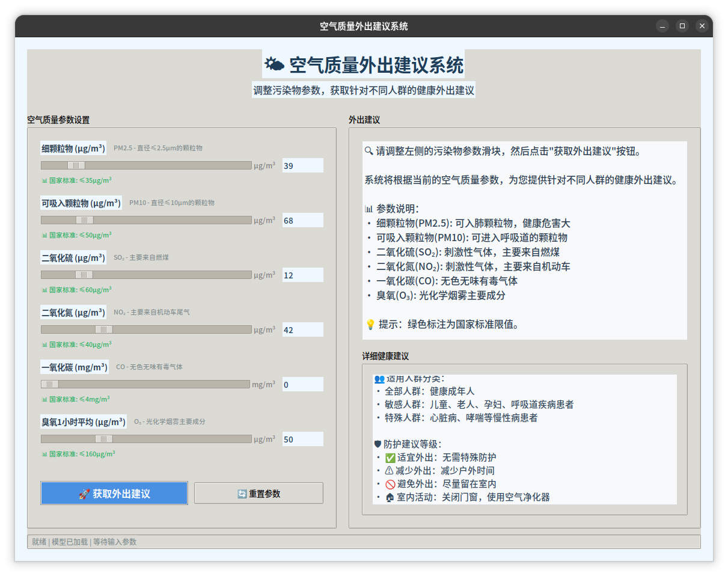
Task: Click the bar chart icon beside 参数说明
Action: click(x=369, y=209)
